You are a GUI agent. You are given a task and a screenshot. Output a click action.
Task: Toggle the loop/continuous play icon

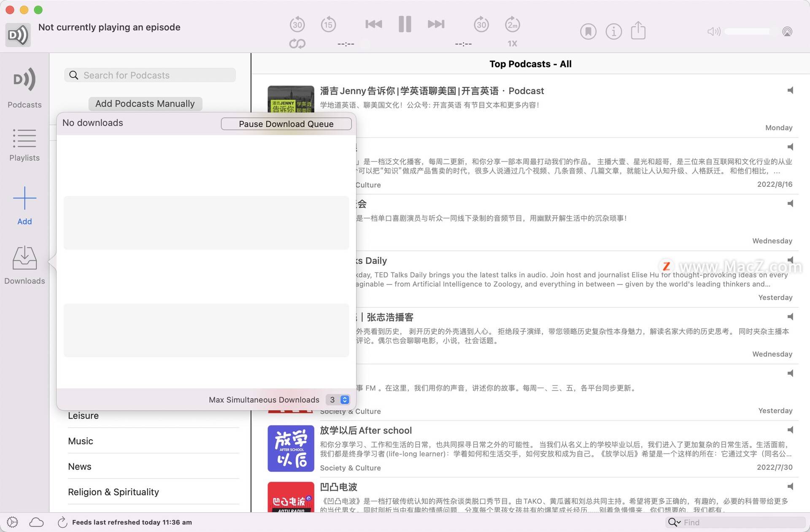[x=297, y=43]
